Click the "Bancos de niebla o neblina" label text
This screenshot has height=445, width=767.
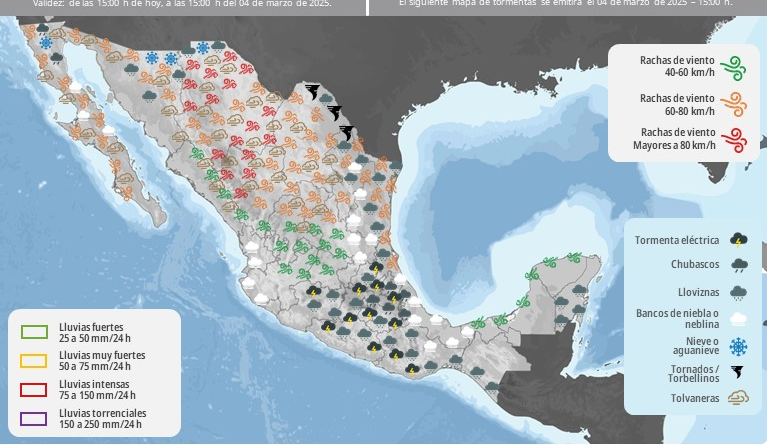pyautogui.click(x=677, y=319)
